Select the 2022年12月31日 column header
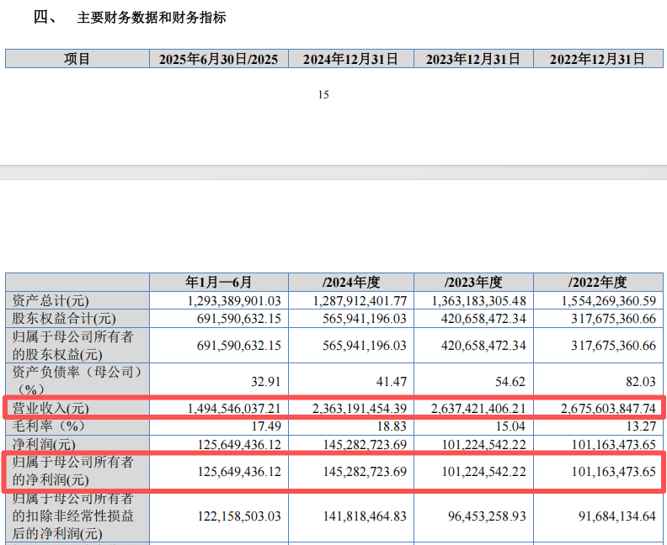This screenshot has width=667, height=545. (x=599, y=59)
